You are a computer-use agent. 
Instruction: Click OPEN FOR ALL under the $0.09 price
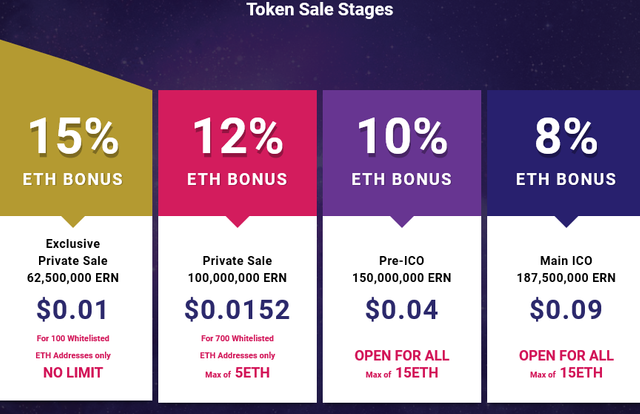565,355
